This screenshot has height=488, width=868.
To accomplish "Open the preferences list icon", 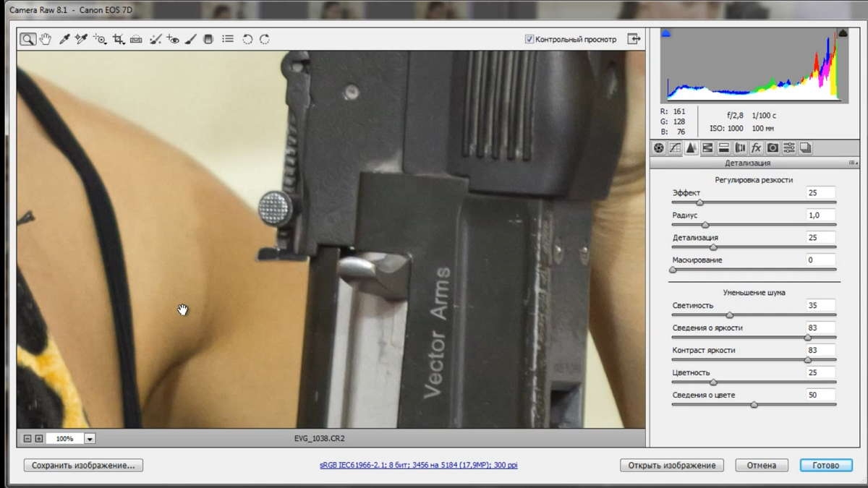I will click(228, 39).
